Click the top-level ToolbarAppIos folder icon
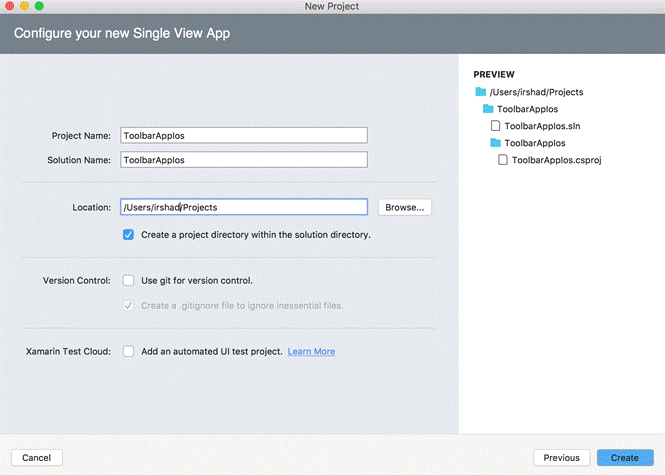The image size is (665, 475). (x=488, y=109)
